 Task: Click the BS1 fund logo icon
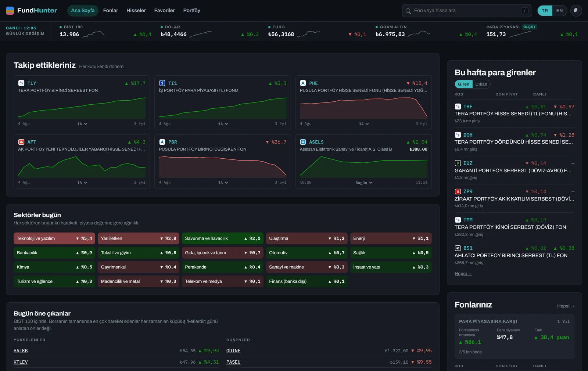tap(458, 248)
